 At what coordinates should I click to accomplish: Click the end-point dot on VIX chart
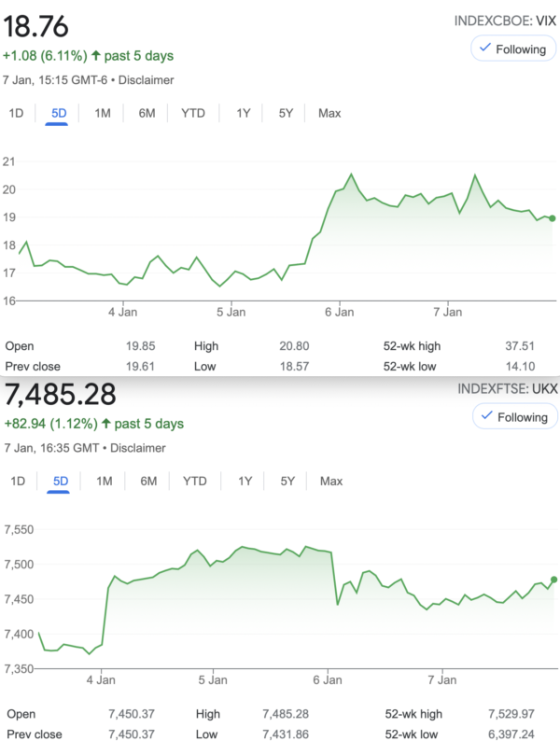pyautogui.click(x=553, y=218)
